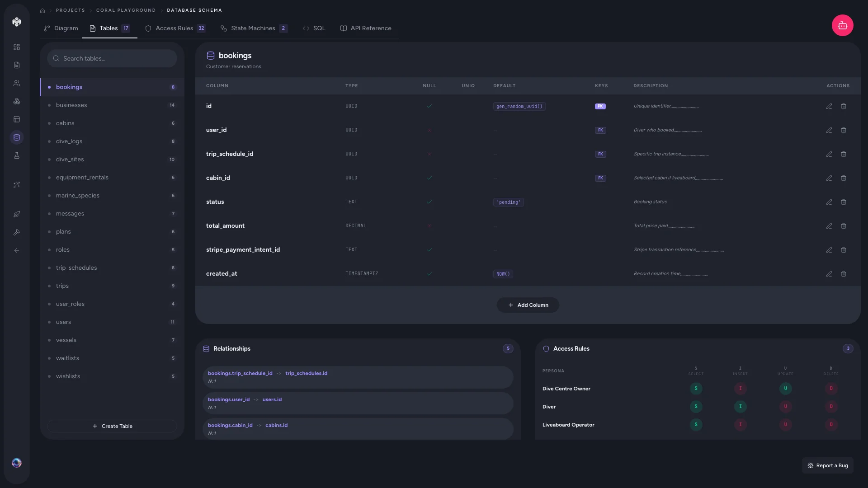Screen dimensions: 868x488
Task: Switch to the Tables tab
Action: 109,28
